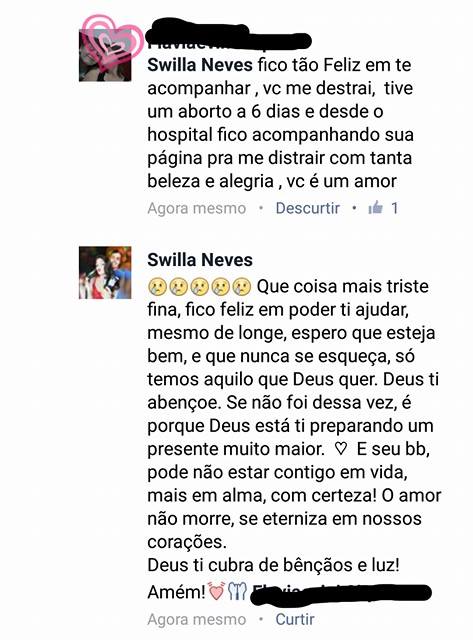Like Swilla Neves' reply with Curtir
The width and height of the screenshot is (473, 640).
[x=295, y=619]
